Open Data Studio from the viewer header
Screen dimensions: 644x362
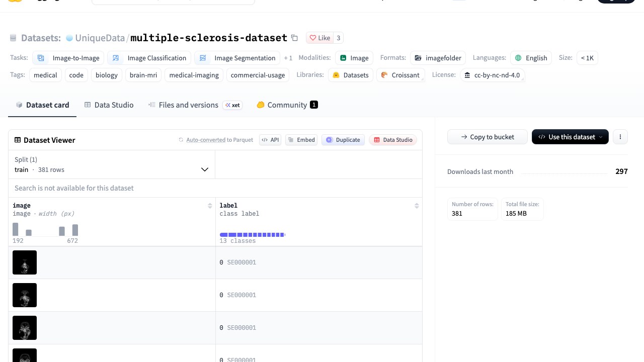393,140
